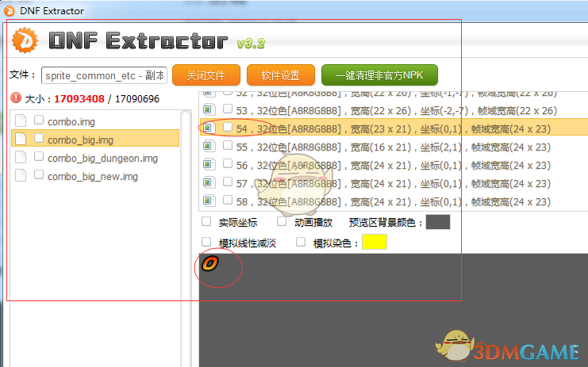Tick checkbox for combo_big.img
This screenshot has width=588, height=367.
[39, 138]
